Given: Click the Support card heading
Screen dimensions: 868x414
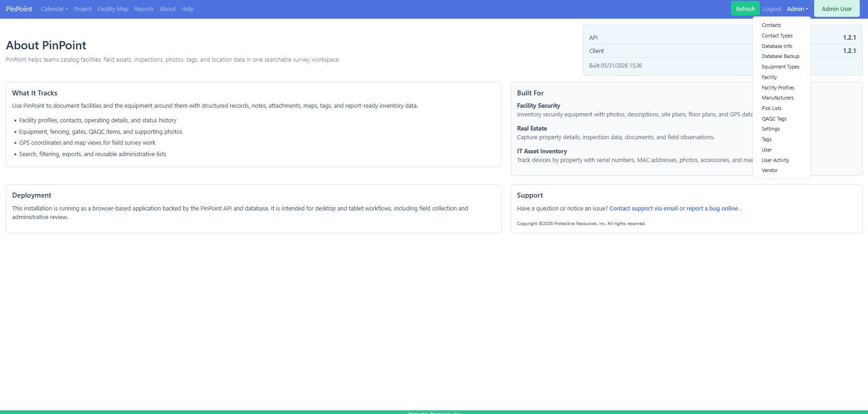Looking at the screenshot, I should (530, 195).
